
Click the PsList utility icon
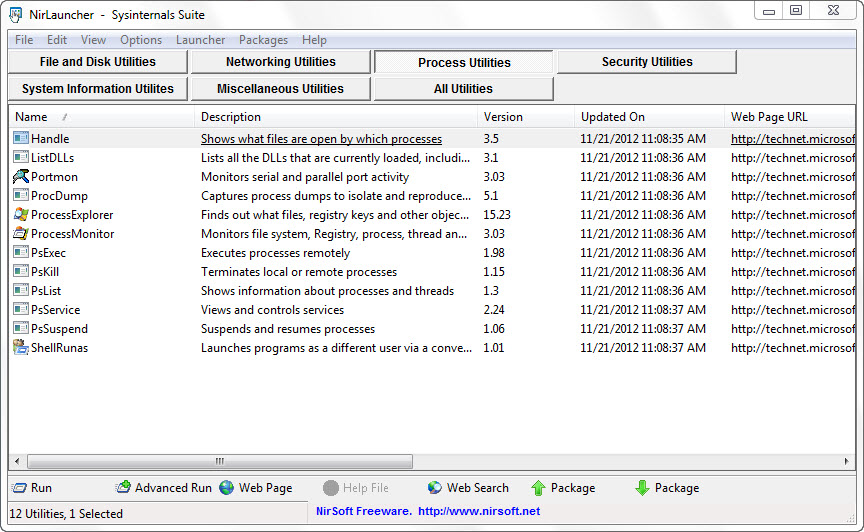pyautogui.click(x=21, y=291)
